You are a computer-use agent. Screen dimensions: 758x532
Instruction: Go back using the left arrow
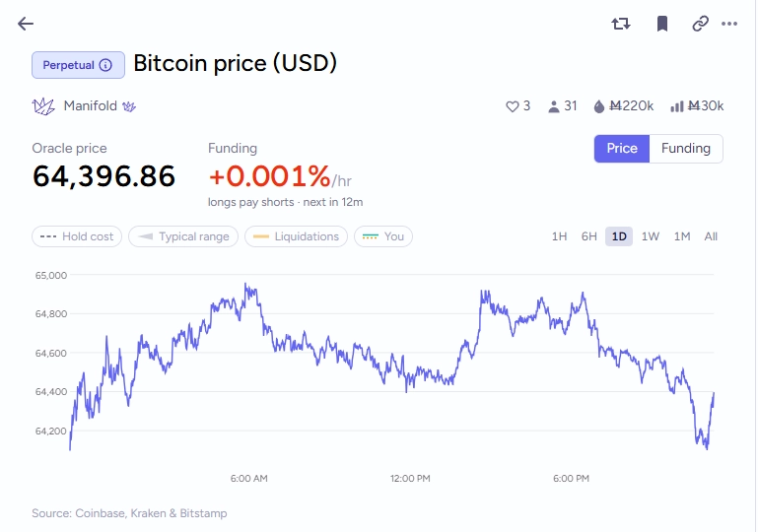(x=26, y=24)
